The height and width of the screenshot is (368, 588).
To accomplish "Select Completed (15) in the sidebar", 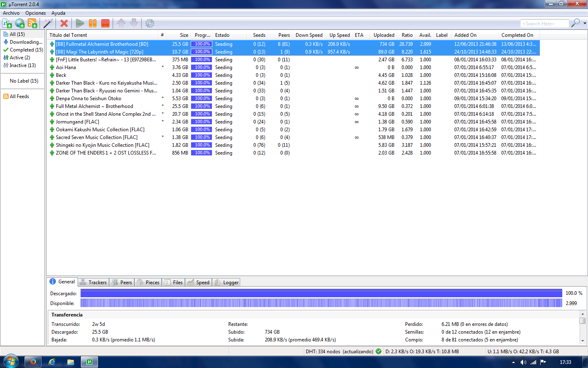I will pos(22,50).
